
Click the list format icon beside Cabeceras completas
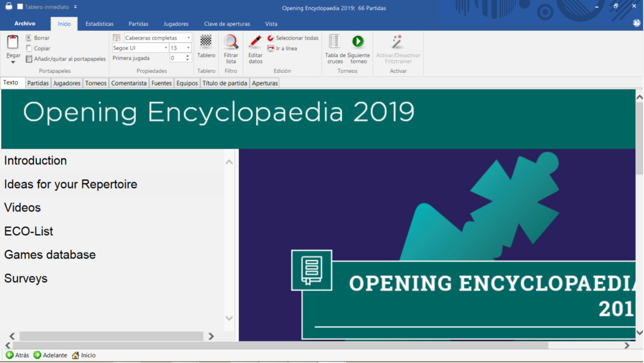click(x=116, y=38)
